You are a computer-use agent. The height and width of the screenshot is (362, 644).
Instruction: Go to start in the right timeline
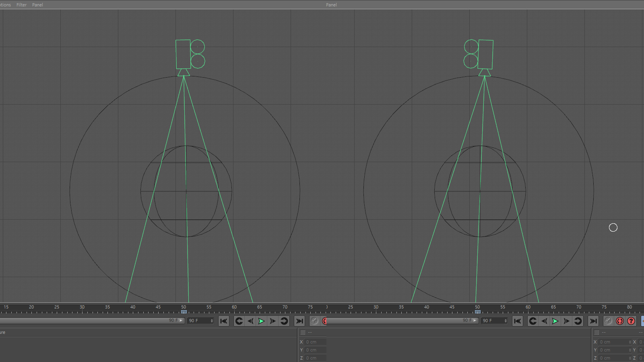coord(518,321)
